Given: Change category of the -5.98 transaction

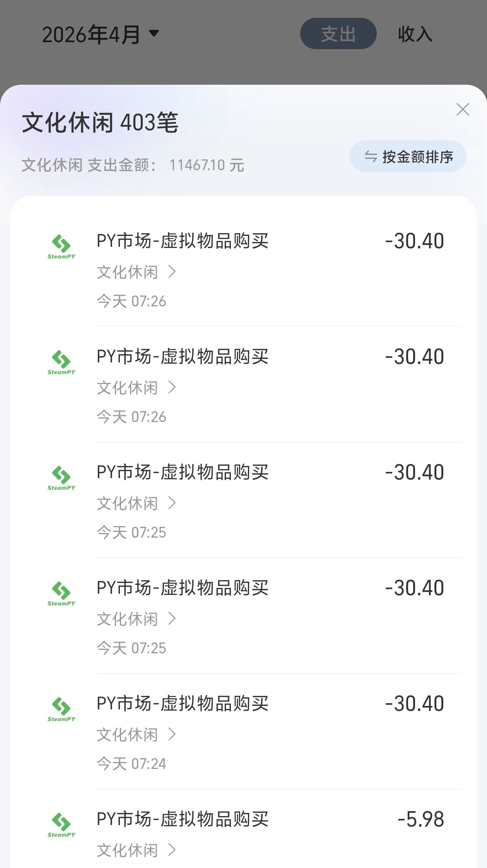Looking at the screenshot, I should 136,850.
